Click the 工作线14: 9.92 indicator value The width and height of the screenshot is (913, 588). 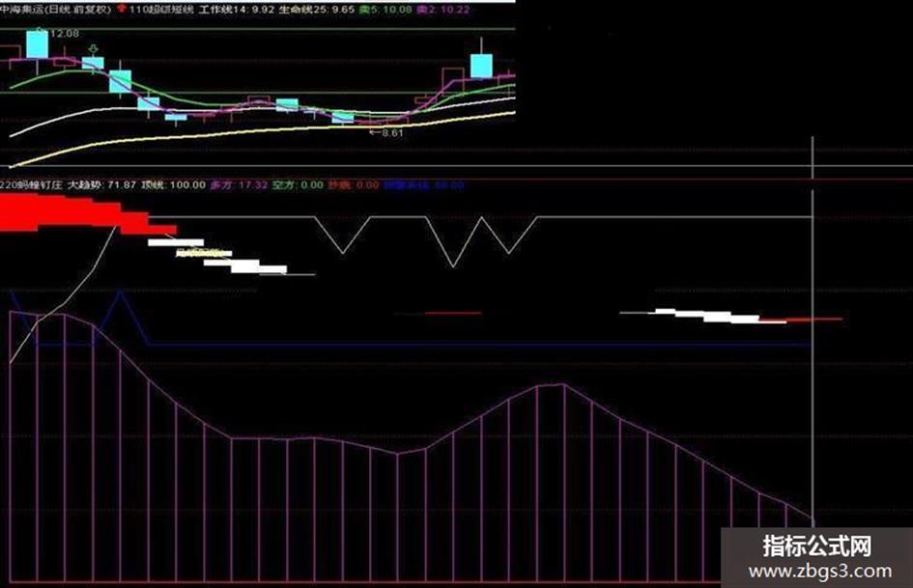pos(236,10)
